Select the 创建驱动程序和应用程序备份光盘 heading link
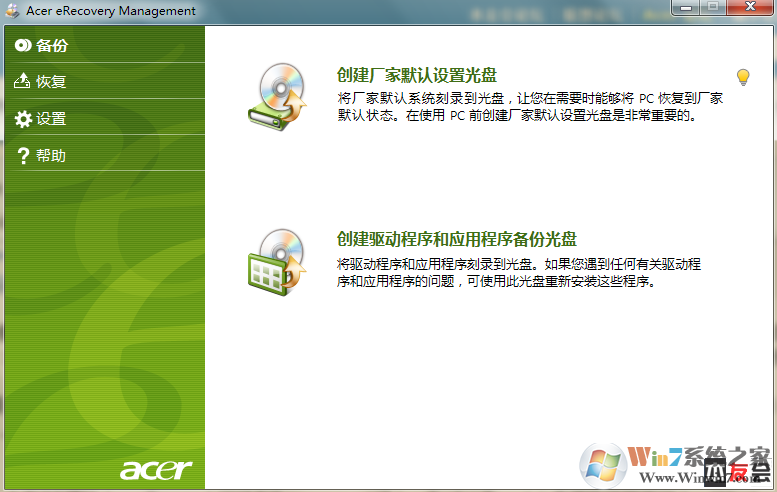This screenshot has height=492, width=777. coord(457,239)
